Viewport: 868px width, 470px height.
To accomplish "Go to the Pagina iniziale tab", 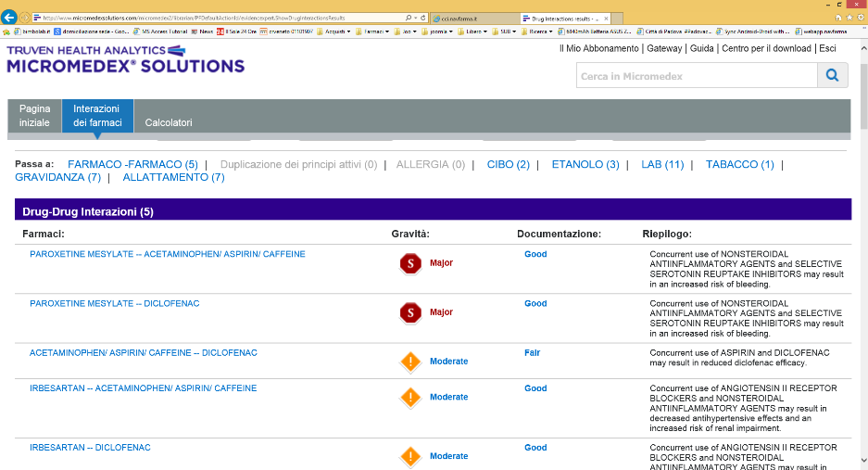I will point(35,116).
